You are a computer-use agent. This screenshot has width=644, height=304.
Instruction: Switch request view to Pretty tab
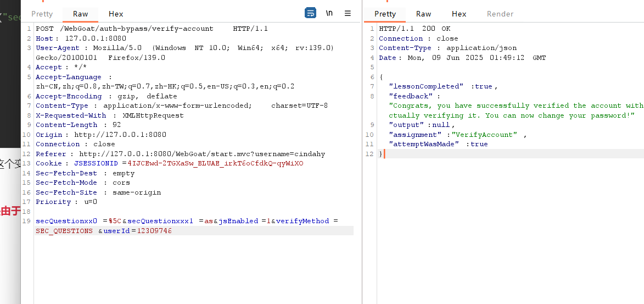pos(42,14)
